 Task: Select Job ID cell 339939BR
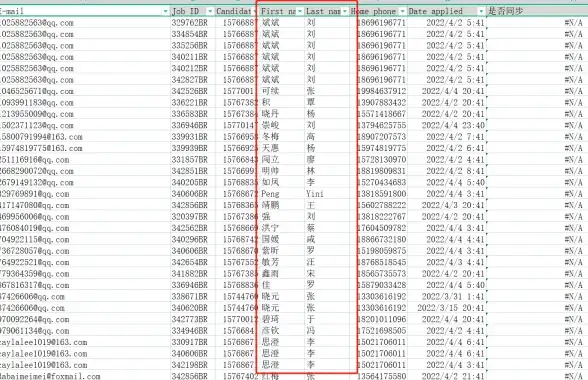click(x=189, y=148)
